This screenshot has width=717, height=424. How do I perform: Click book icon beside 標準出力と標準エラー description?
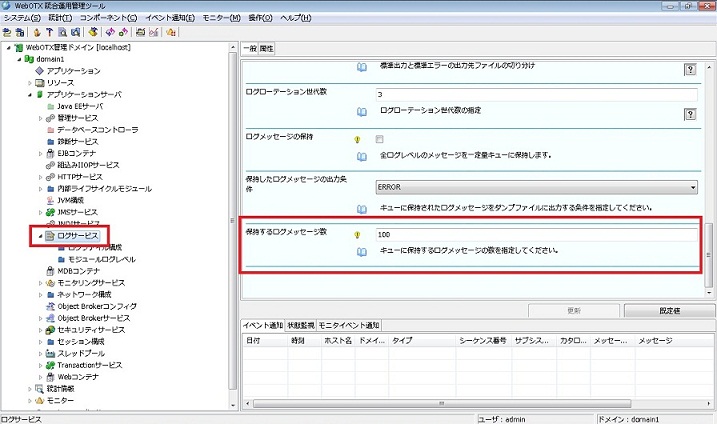(x=362, y=67)
